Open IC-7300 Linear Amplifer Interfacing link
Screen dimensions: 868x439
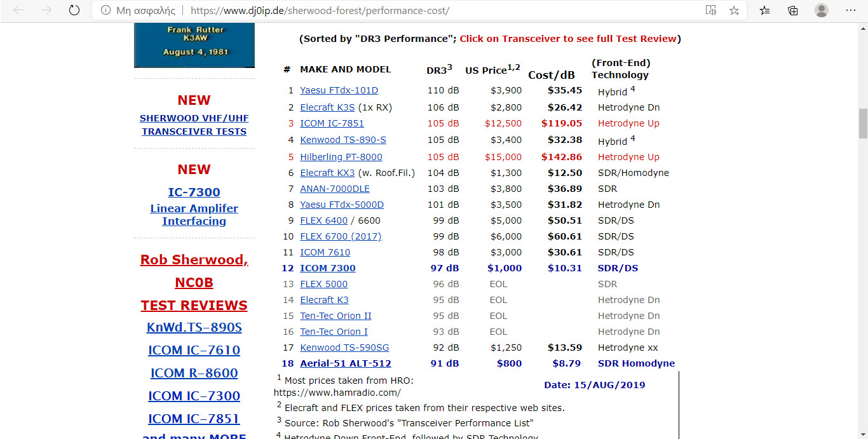tap(194, 206)
